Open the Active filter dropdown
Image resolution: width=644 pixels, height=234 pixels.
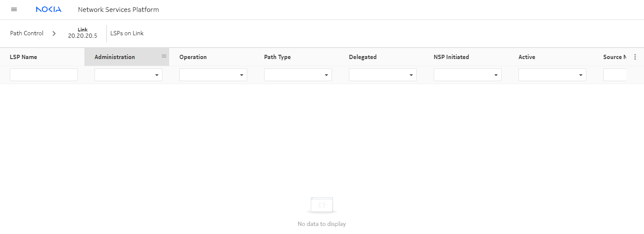tap(552, 75)
